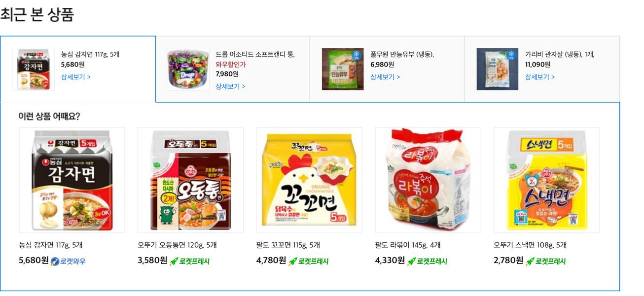Open 상세보기 for 풀무원 만능유부
The width and height of the screenshot is (644, 296).
pos(385,77)
